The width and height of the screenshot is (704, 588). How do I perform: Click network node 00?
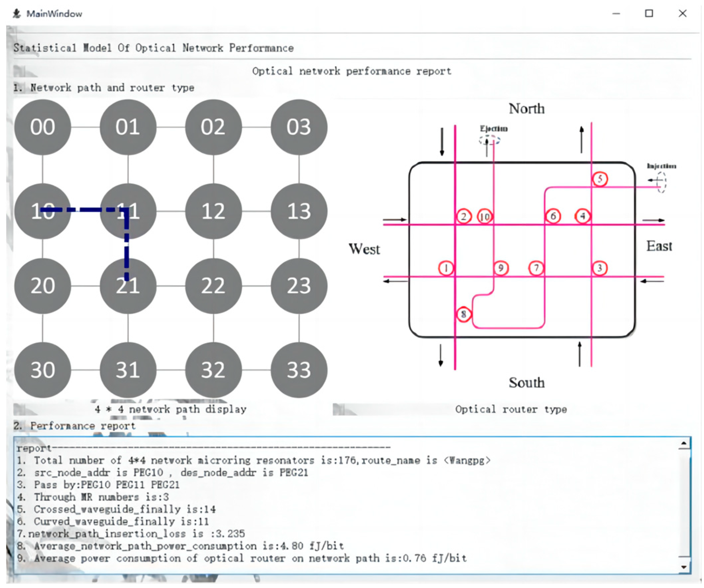(x=43, y=127)
